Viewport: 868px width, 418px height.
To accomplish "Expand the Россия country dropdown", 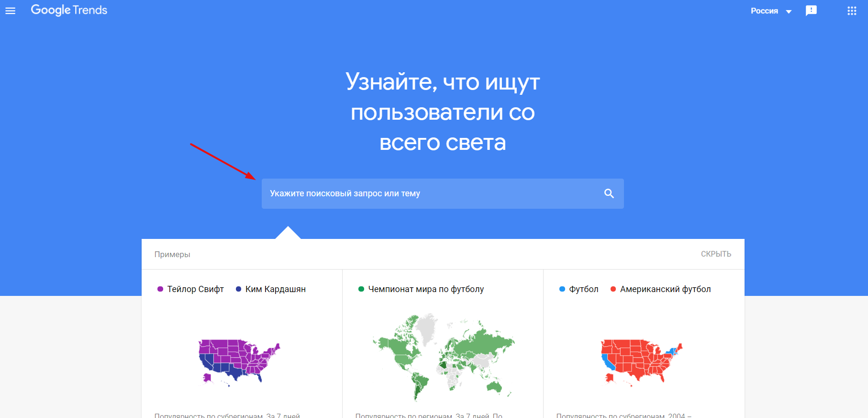I will pyautogui.click(x=771, y=11).
